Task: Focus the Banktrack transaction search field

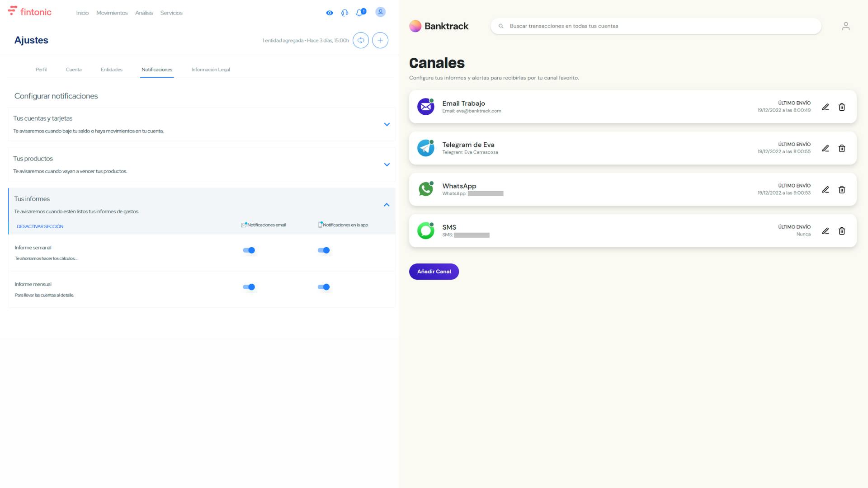Action: 656,26
